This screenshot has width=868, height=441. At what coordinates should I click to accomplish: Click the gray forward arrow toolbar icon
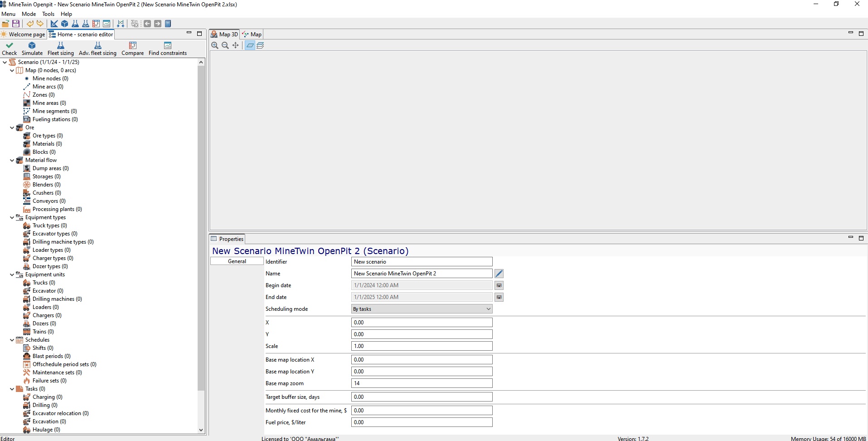158,24
